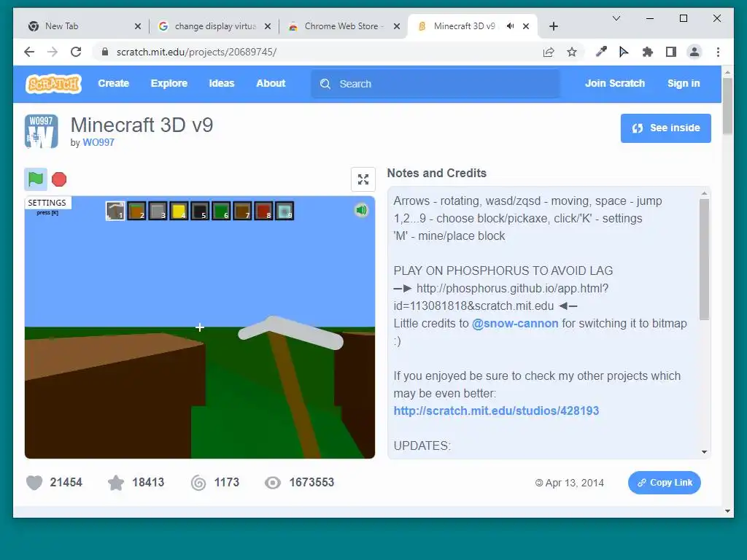Click the notes panel scrollbar up arrow
The width and height of the screenshot is (747, 560).
pos(704,193)
